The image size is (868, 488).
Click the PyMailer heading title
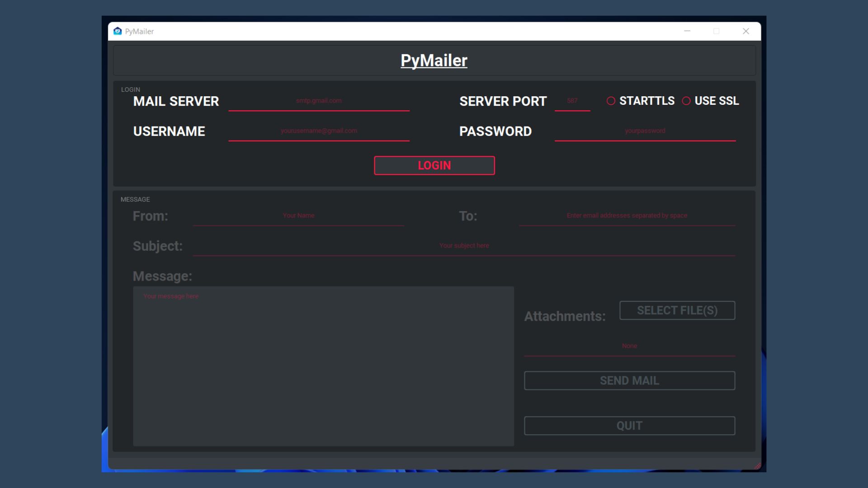point(434,61)
